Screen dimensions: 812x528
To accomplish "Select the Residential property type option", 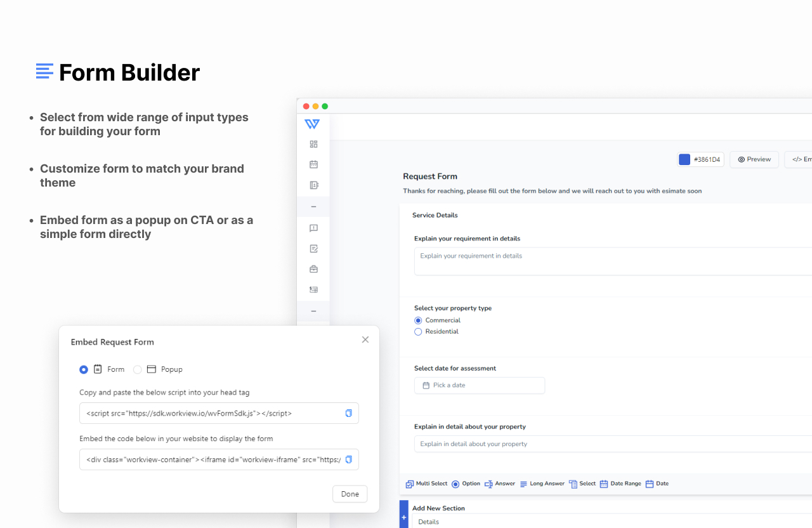I will pos(418,332).
